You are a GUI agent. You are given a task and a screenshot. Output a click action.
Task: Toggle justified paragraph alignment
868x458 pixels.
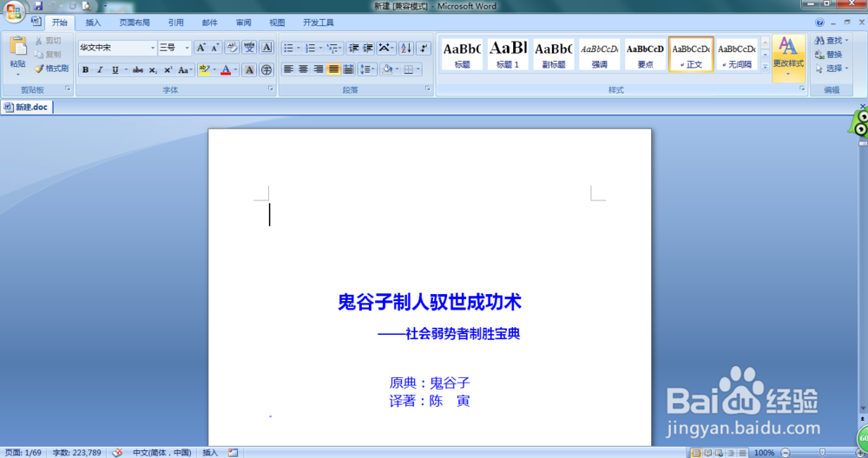click(x=333, y=69)
